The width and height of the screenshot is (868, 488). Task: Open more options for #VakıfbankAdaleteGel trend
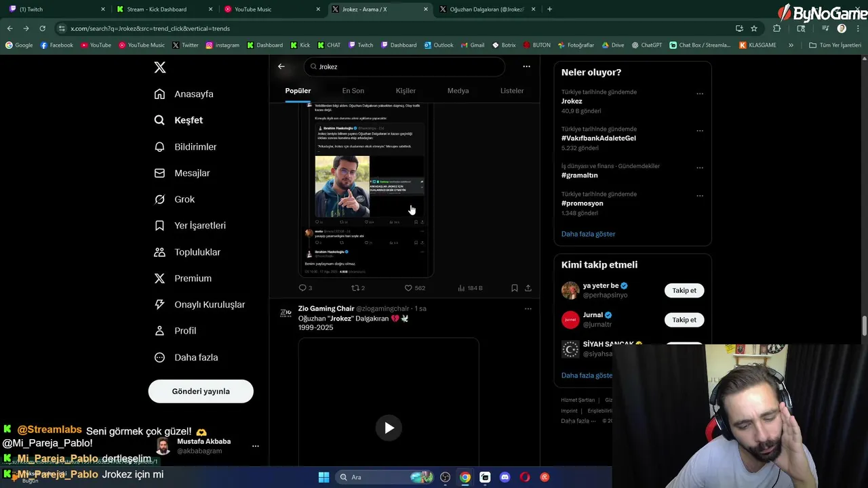(700, 131)
